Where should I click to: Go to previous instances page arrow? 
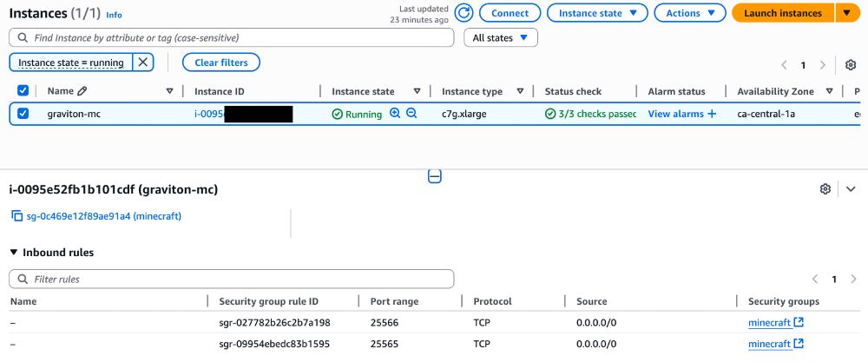click(784, 65)
